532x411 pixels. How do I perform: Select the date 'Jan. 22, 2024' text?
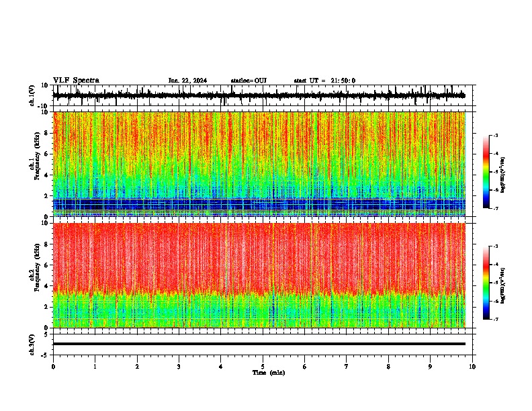[x=187, y=81]
